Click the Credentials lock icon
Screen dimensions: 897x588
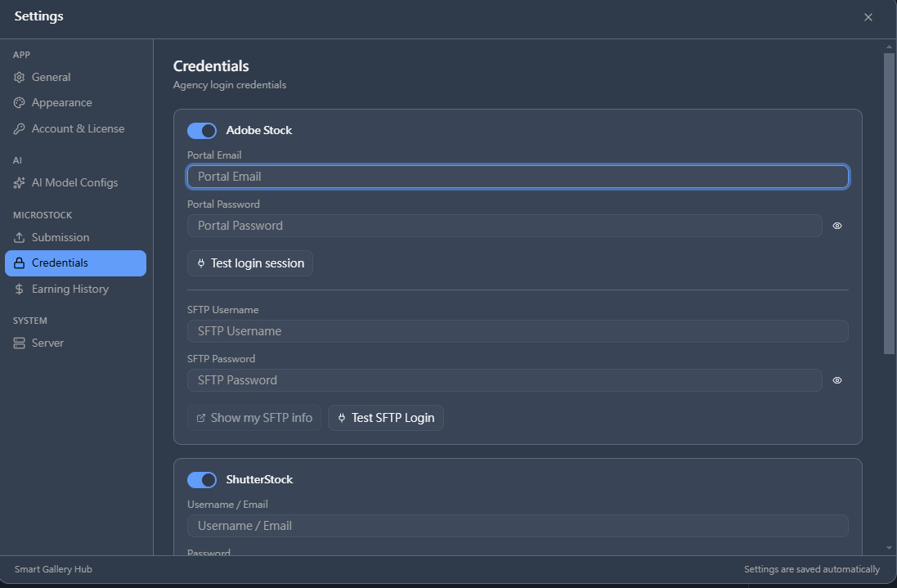[x=19, y=263]
